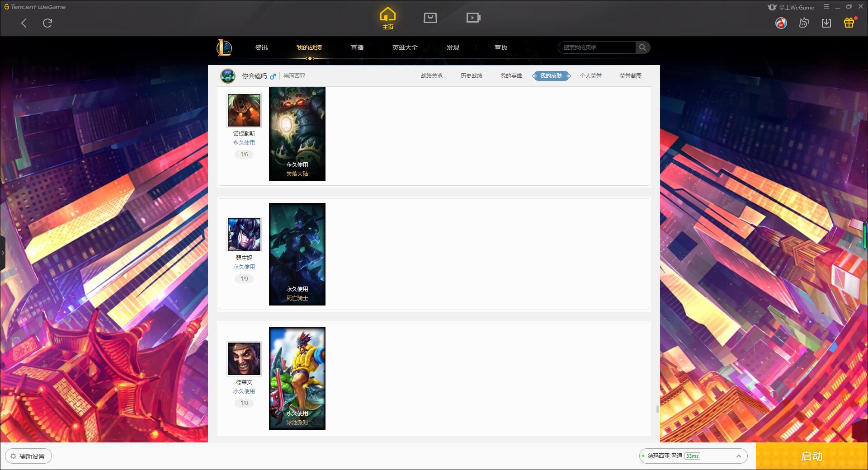Go back with the left arrow icon
Image resolution: width=868 pixels, height=470 pixels.
point(24,23)
